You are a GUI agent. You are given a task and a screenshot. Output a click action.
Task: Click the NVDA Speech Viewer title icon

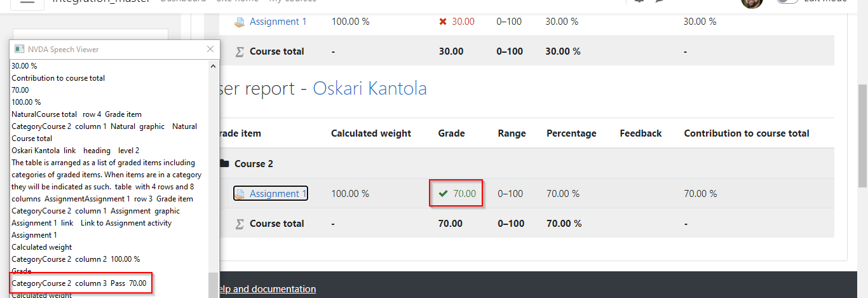click(x=19, y=49)
